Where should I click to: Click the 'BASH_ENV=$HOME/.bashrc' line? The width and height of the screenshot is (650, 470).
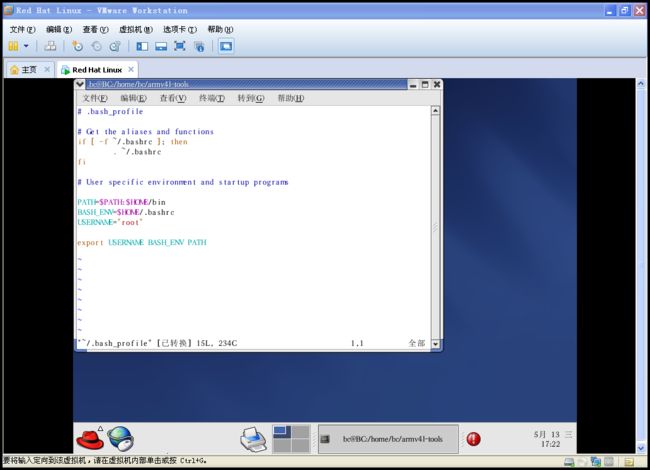(126, 212)
